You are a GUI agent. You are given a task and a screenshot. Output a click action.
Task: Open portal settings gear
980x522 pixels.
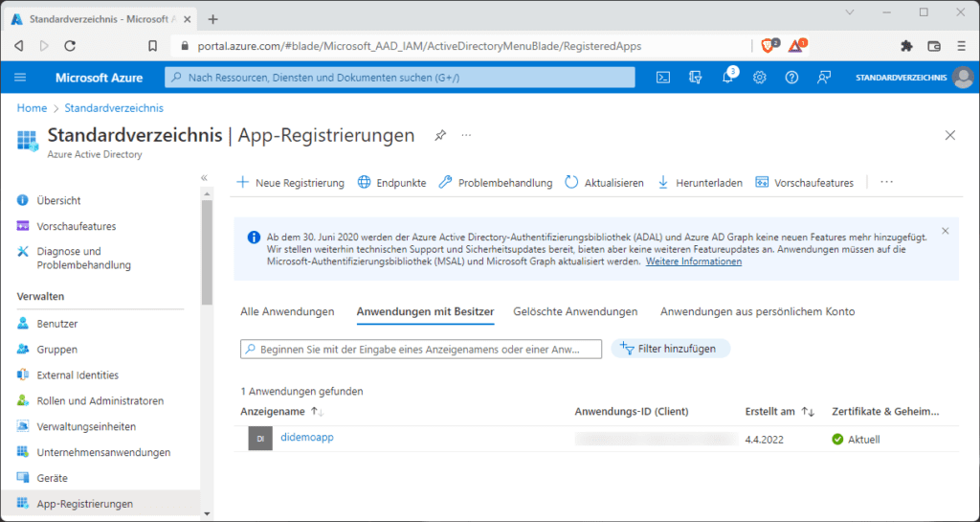tap(759, 78)
